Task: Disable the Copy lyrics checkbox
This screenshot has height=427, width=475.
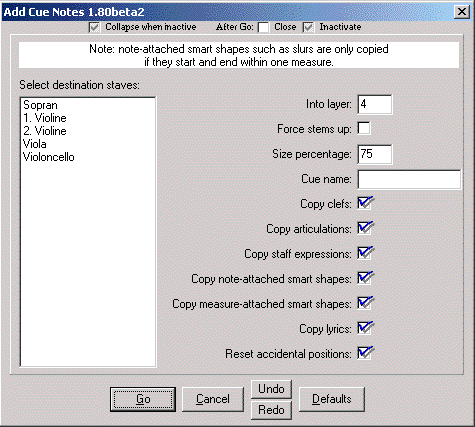Action: (x=365, y=328)
